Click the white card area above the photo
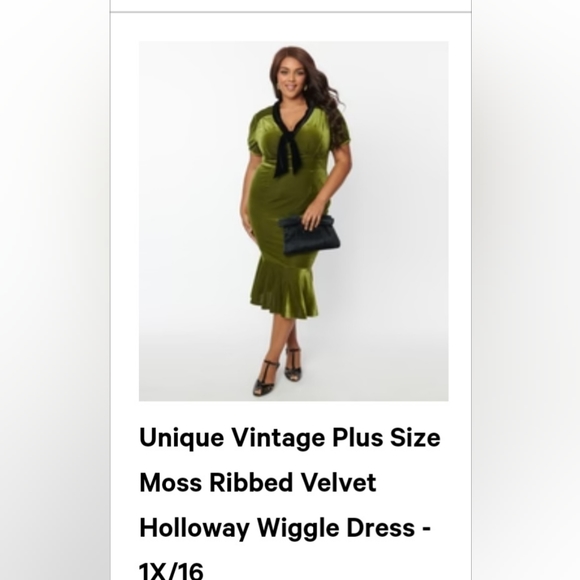Screen dimensions: 580x580 pyautogui.click(x=291, y=27)
